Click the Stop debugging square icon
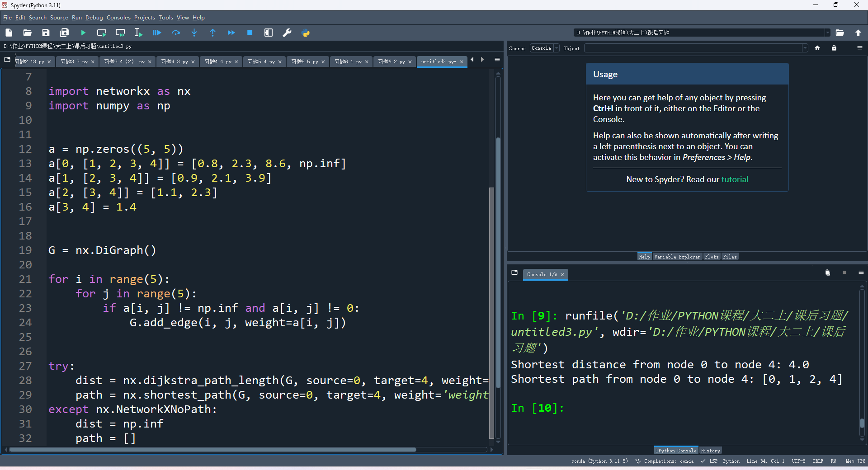868x470 pixels. [x=250, y=33]
